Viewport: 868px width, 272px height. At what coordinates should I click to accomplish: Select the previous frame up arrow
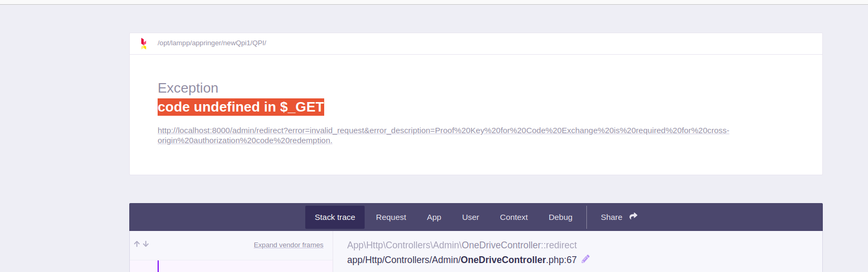(x=137, y=244)
